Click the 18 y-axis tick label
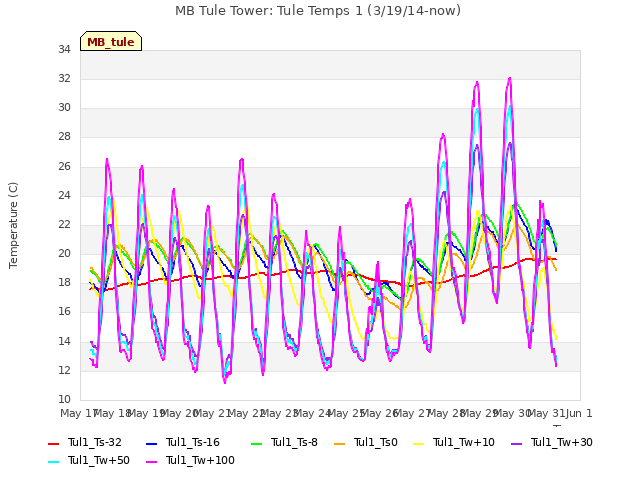Screen dimensions: 640x480 point(64,283)
